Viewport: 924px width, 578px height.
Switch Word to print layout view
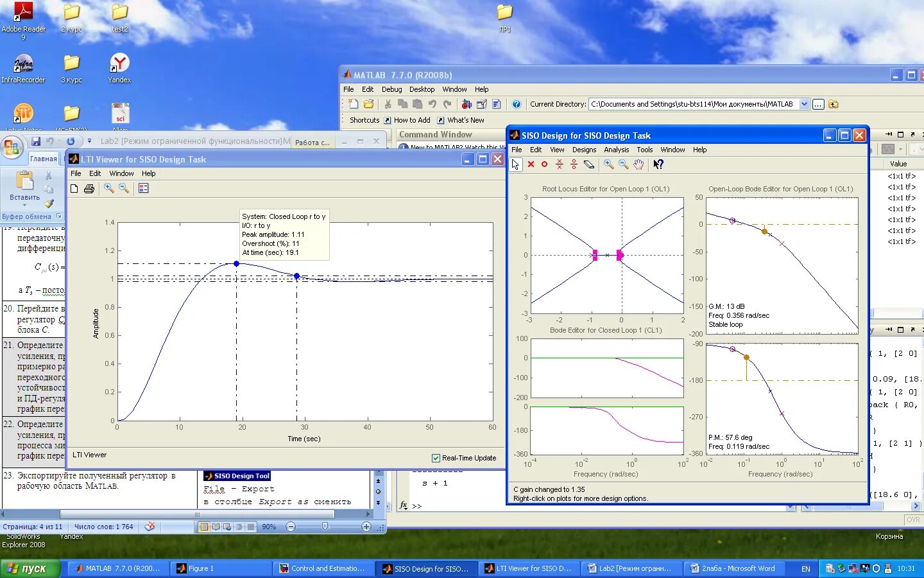pos(204,527)
